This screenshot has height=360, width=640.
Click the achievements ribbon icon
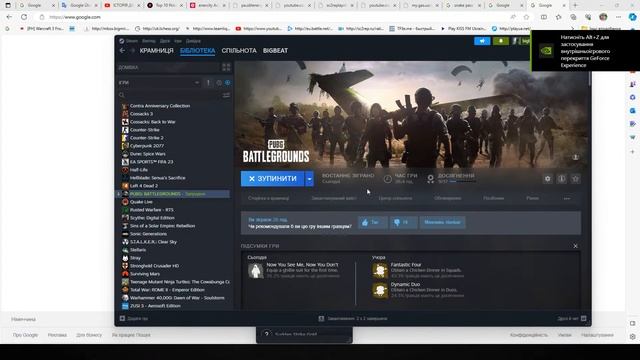click(x=430, y=179)
